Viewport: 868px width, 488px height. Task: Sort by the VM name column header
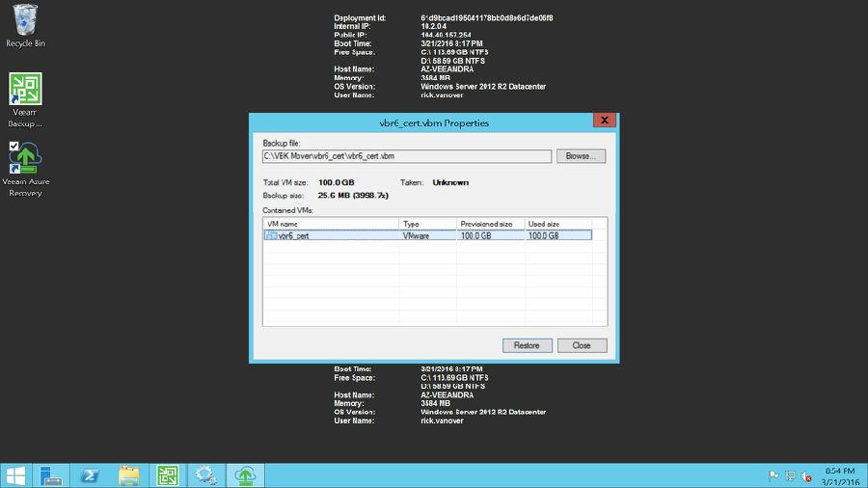click(x=331, y=224)
